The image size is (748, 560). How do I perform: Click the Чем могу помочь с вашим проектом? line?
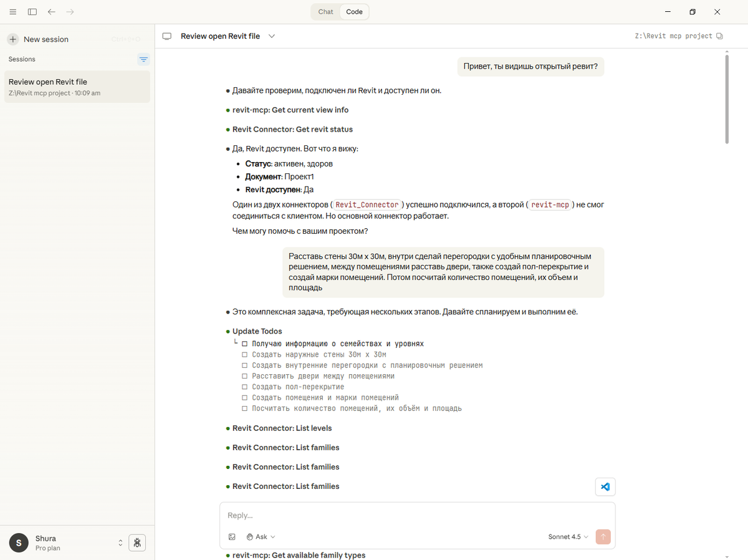[300, 231]
